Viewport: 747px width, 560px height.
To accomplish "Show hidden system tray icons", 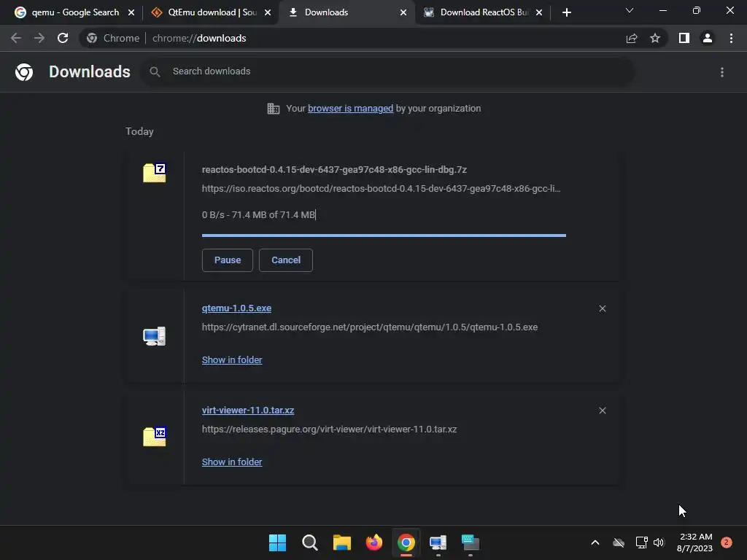I will point(595,542).
